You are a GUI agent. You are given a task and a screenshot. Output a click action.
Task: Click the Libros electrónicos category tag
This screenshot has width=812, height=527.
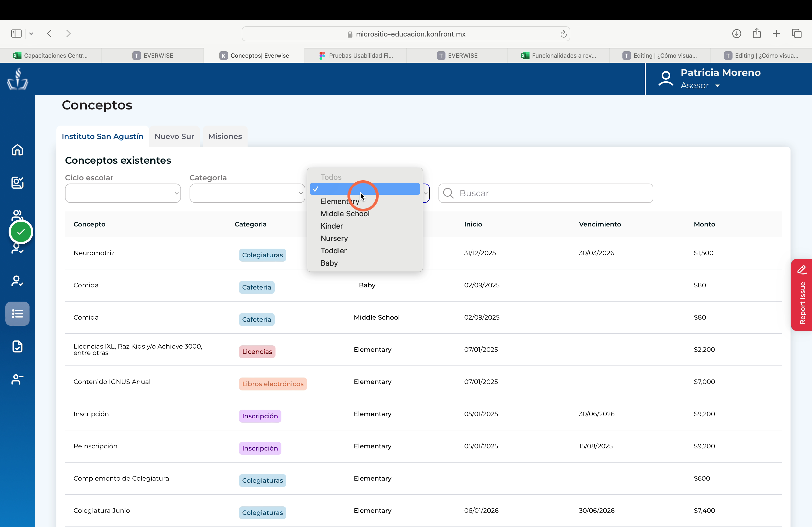point(273,384)
